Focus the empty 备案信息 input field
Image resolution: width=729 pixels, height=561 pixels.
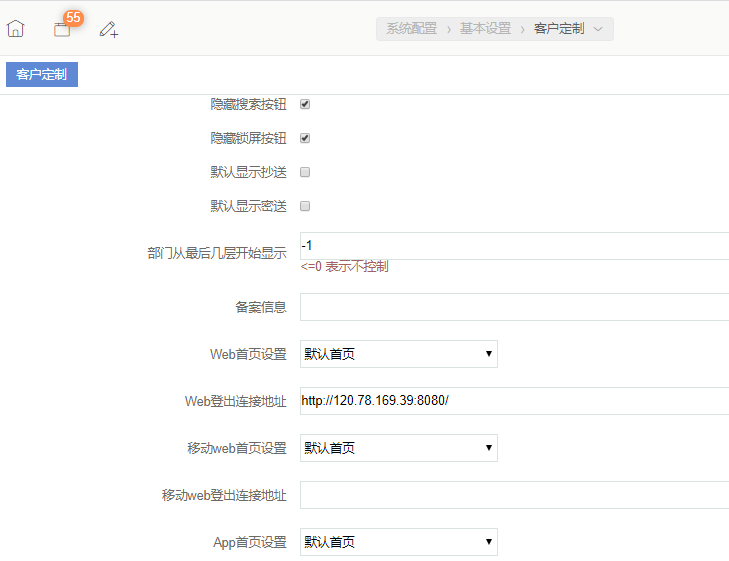point(514,307)
